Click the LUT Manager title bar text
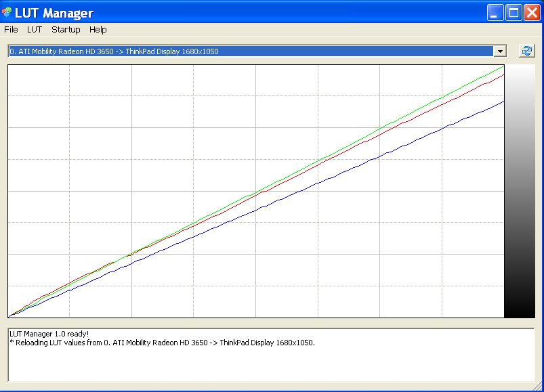The image size is (544, 392). (54, 13)
